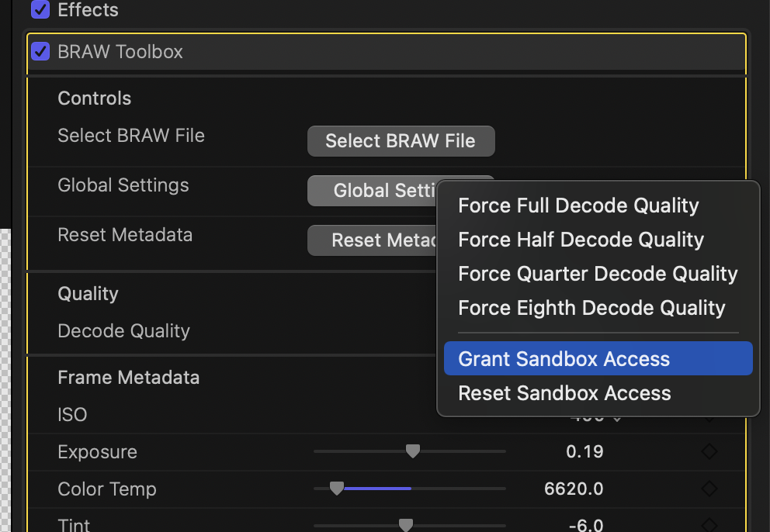Click the Color Temp value 6620.0
Screen dimensions: 770x532
tap(574, 489)
